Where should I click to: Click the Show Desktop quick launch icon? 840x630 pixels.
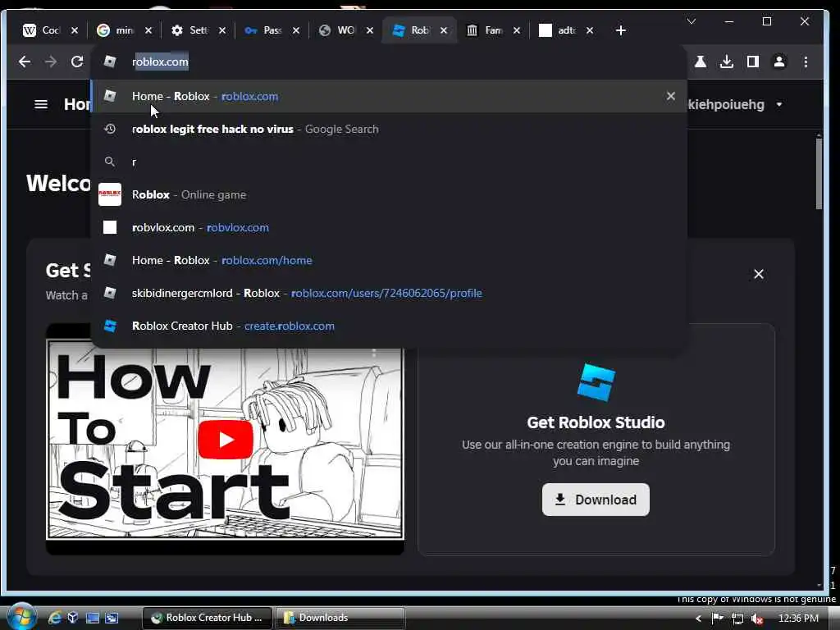[93, 618]
